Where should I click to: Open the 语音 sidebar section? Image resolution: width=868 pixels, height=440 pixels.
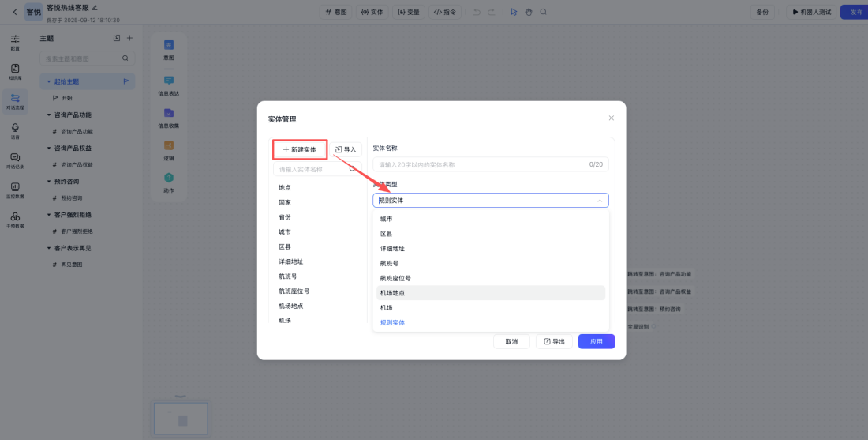15,131
